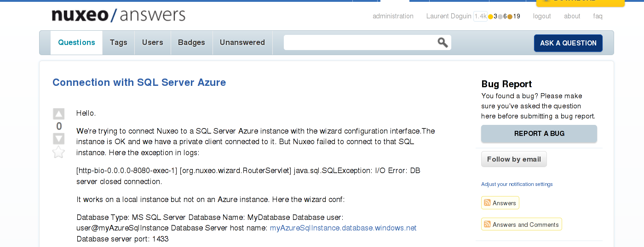Click the bronze badge count 19
This screenshot has width=644, height=247.
click(514, 16)
